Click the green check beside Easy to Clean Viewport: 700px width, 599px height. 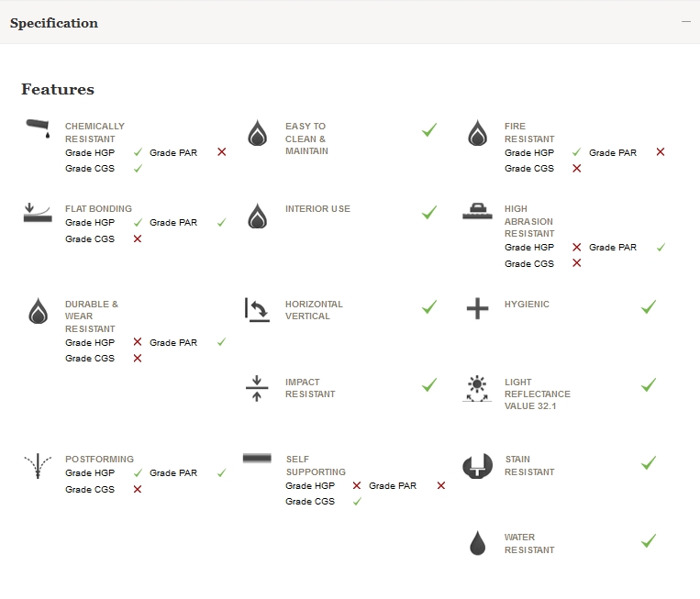429,131
